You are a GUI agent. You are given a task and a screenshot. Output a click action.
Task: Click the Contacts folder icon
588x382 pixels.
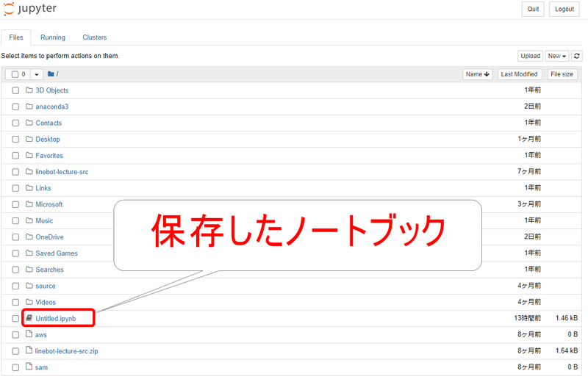(x=29, y=123)
